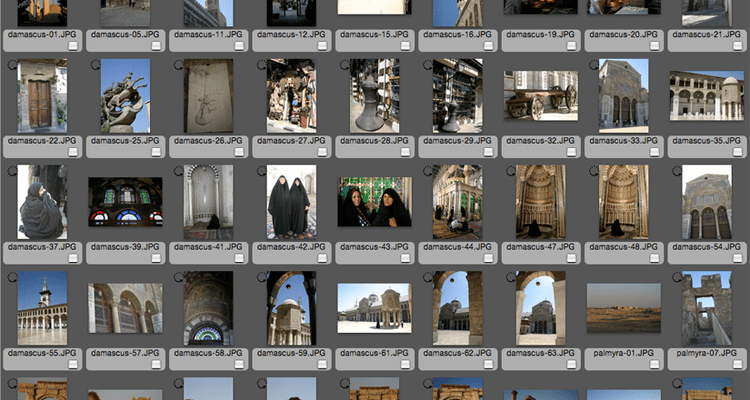Click the rotate icon on damascus-42.JPG
750x400 pixels.
[261, 171]
